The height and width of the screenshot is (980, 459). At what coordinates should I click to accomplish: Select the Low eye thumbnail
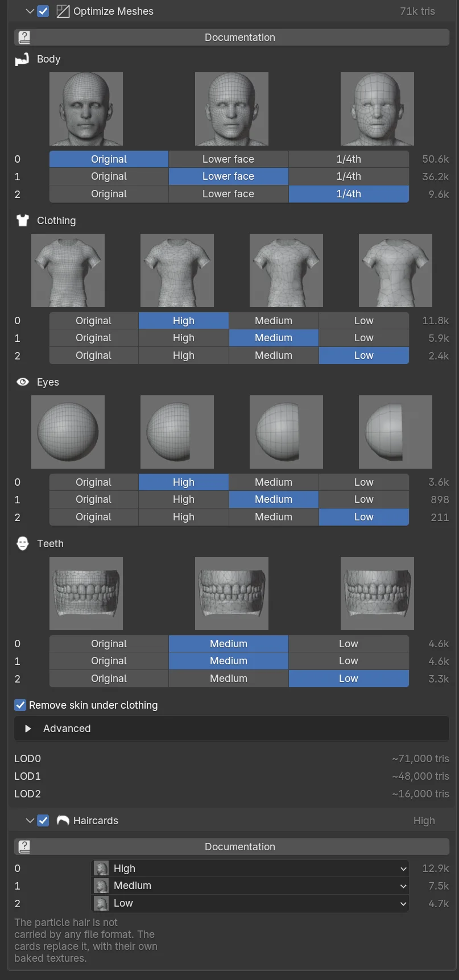point(395,432)
